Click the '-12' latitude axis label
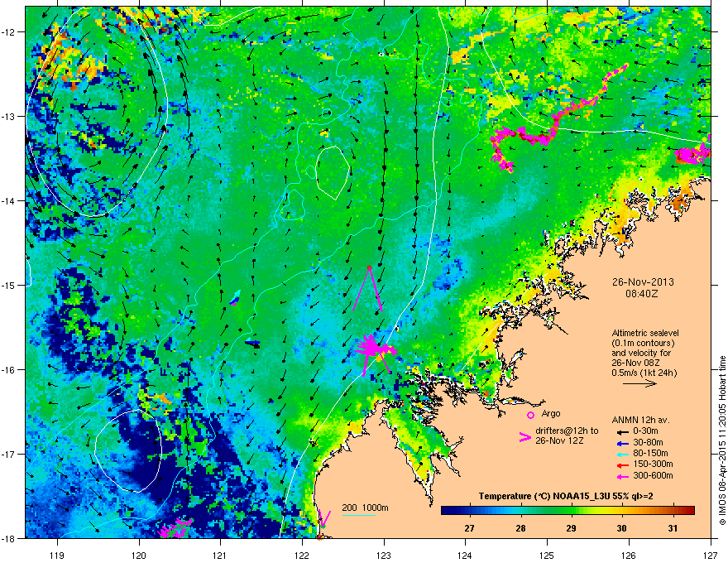Image resolution: width=728 pixels, height=563 pixels. (9, 32)
